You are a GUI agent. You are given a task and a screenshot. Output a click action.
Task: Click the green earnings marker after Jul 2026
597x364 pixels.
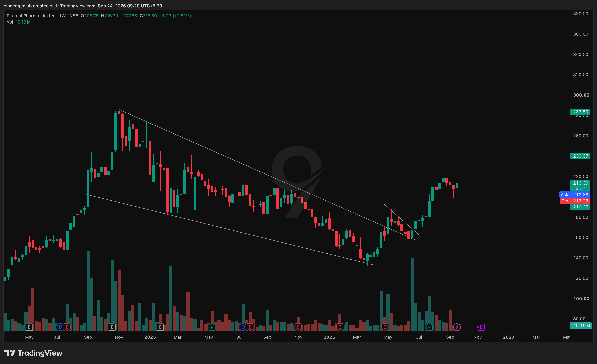[x=429, y=327]
